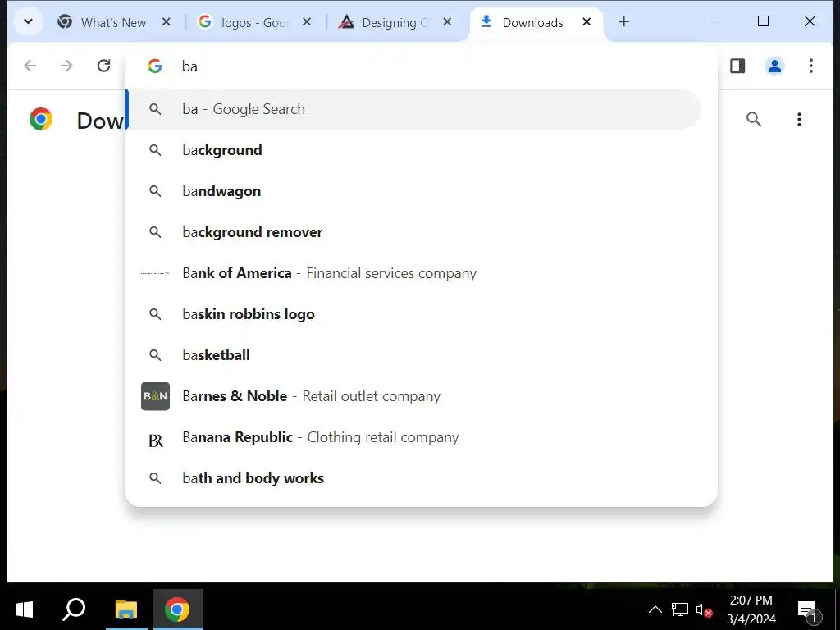Image resolution: width=840 pixels, height=630 pixels.
Task: Open the notification center icon
Action: coord(808,610)
